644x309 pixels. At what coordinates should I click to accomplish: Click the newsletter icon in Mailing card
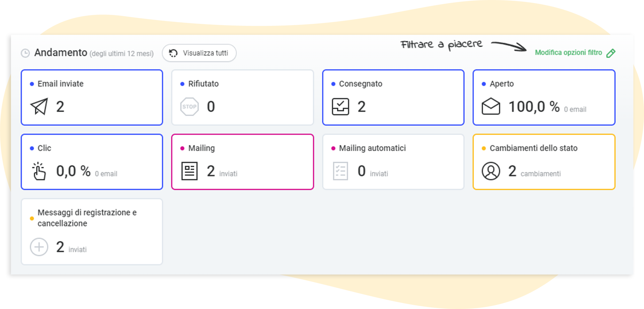click(189, 171)
